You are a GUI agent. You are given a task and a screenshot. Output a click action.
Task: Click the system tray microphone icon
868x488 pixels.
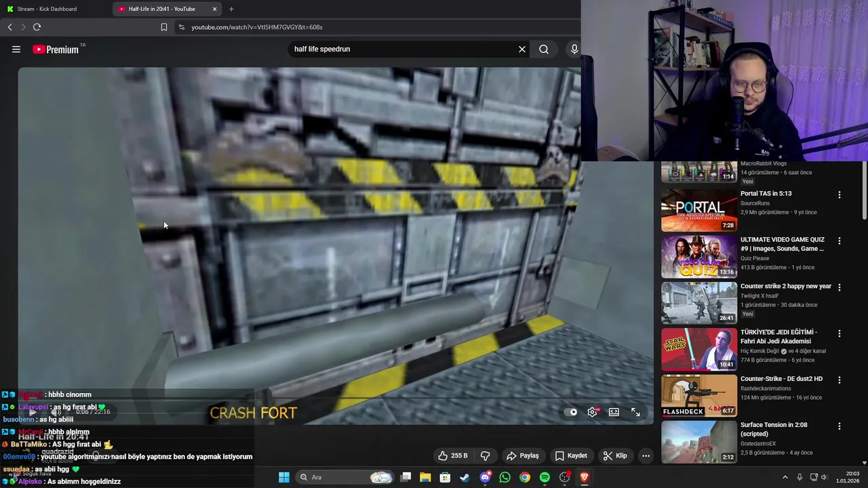(x=800, y=477)
